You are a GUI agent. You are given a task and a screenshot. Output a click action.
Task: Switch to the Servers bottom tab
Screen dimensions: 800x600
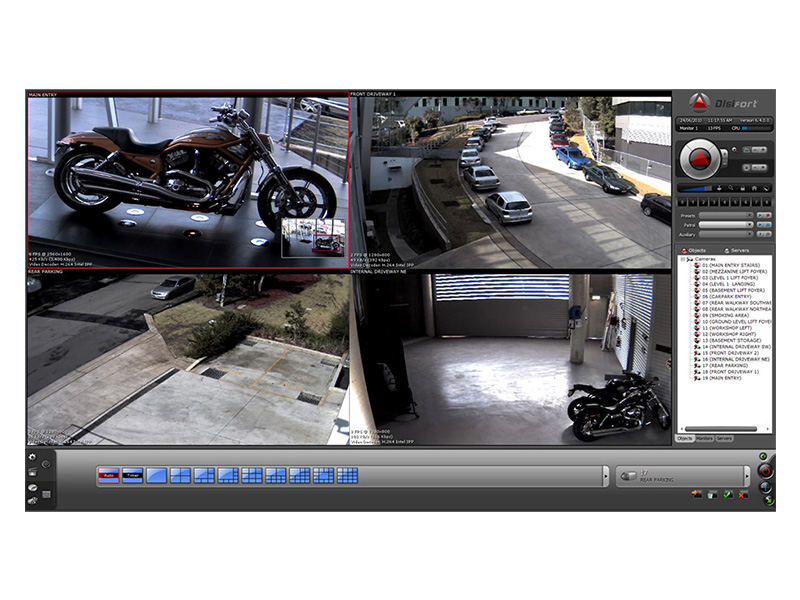pyautogui.click(x=724, y=439)
